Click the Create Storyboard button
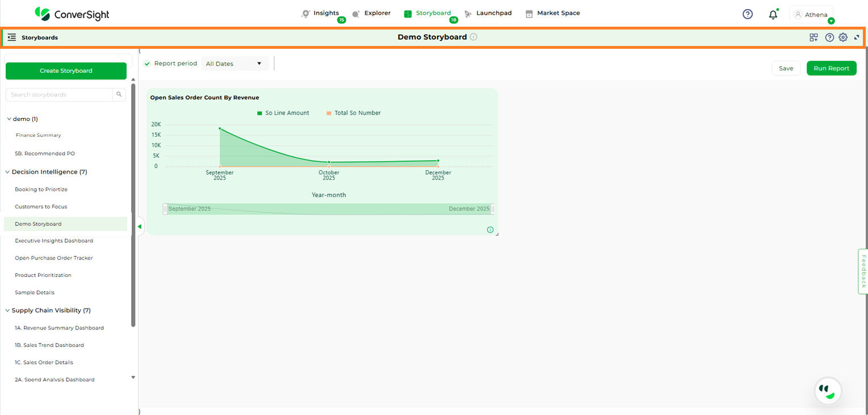This screenshot has height=415, width=868. coord(66,71)
